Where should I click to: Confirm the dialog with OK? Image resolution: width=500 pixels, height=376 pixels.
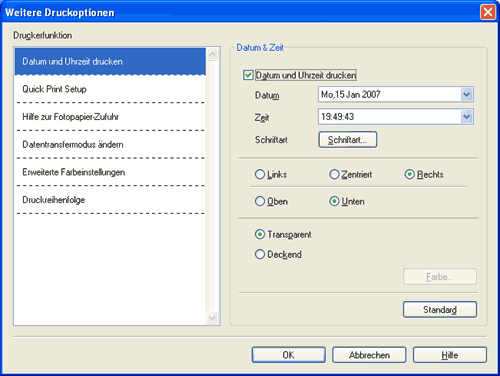click(289, 355)
